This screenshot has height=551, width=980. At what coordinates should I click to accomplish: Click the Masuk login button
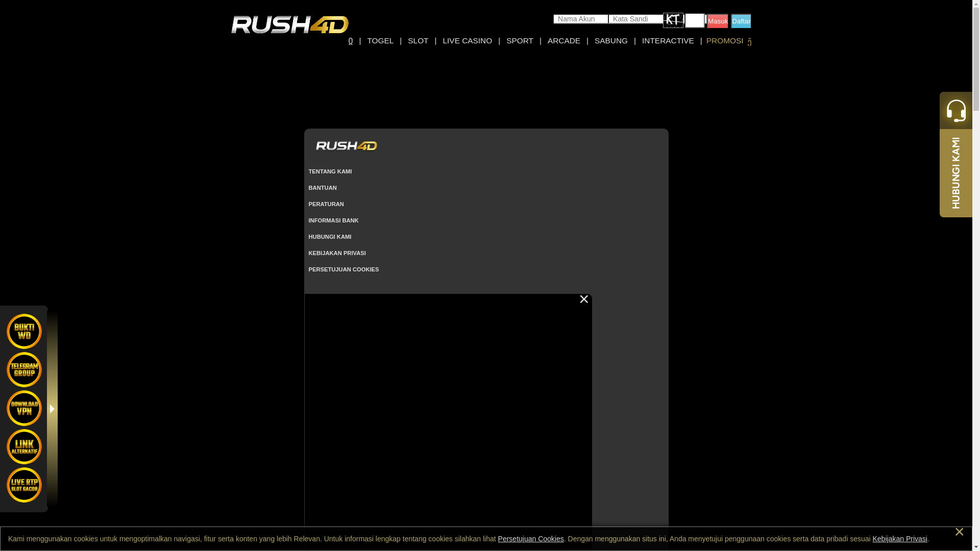click(718, 21)
